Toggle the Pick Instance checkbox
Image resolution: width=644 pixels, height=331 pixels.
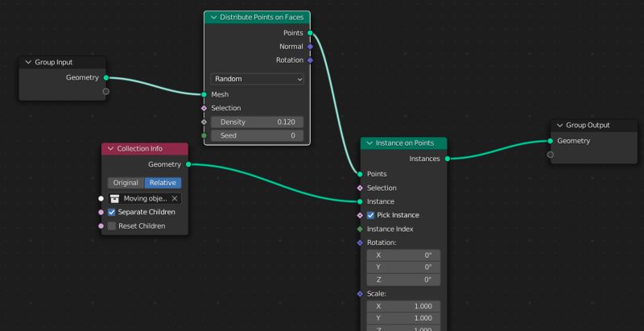tap(370, 215)
